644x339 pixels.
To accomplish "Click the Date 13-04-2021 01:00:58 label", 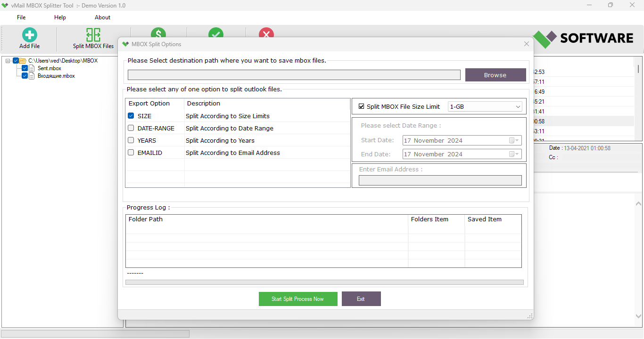I will 580,148.
